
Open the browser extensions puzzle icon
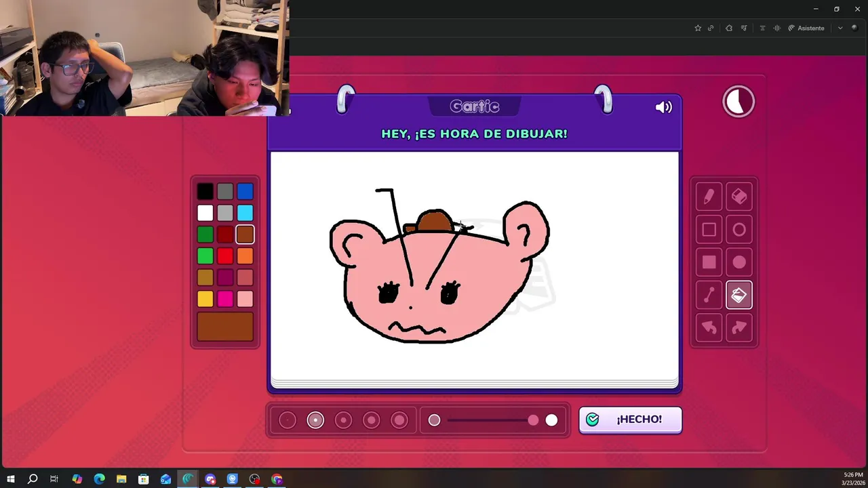(729, 28)
